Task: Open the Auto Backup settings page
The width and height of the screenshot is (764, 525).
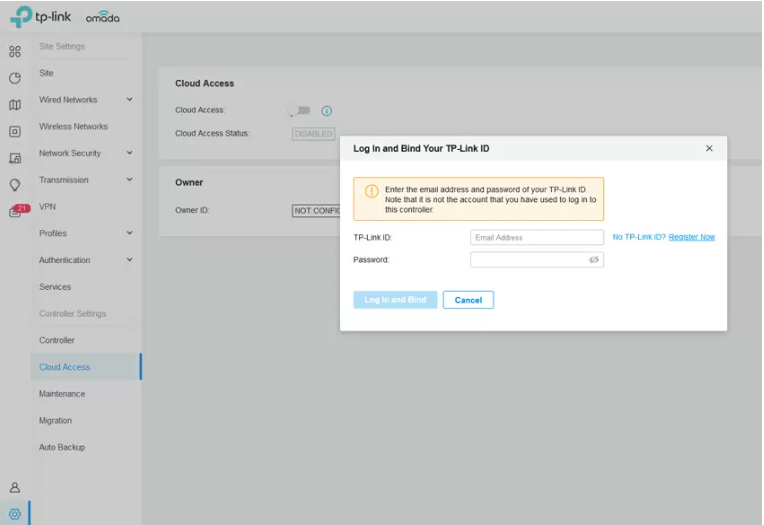Action: point(62,447)
